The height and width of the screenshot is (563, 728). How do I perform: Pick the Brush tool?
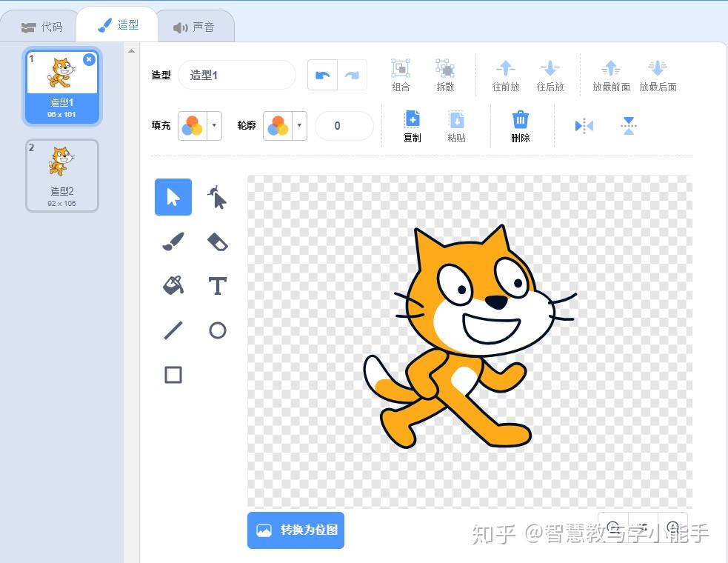point(173,241)
